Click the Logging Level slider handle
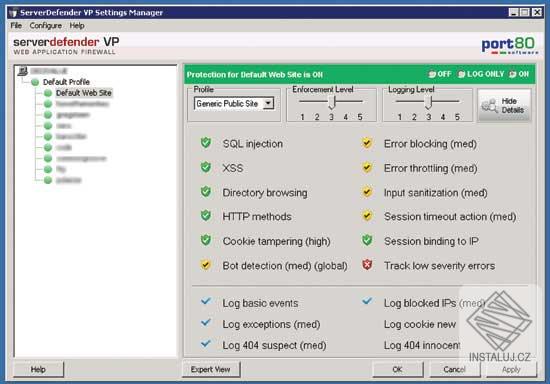550x384 pixels. pyautogui.click(x=428, y=102)
